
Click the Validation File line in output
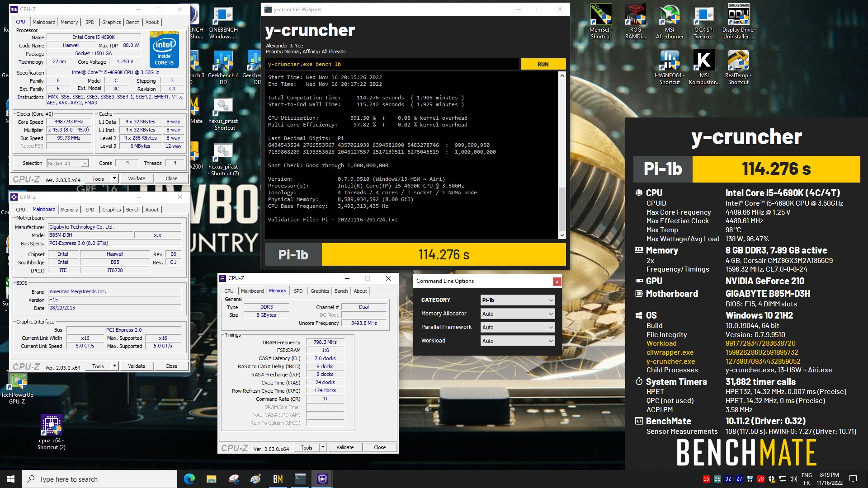(x=332, y=220)
